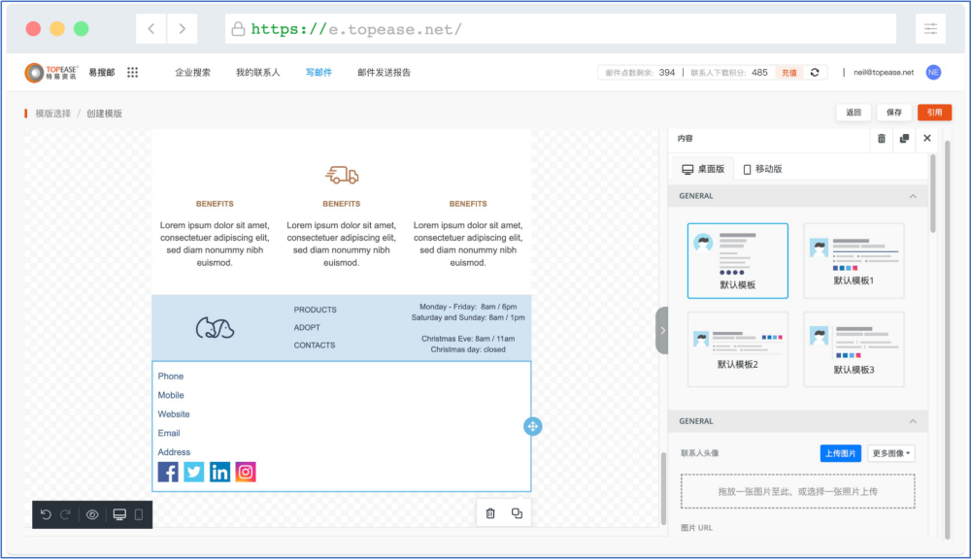
Task: Click the CONTACTS footer link
Action: pos(315,346)
